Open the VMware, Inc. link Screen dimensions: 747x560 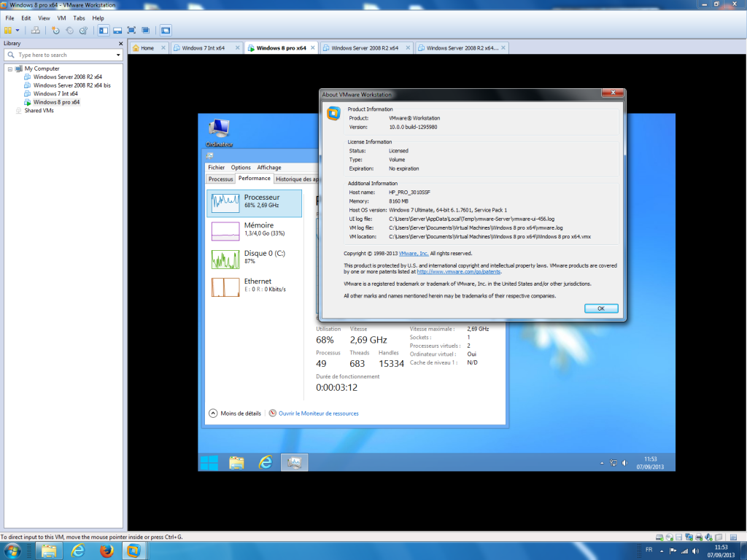[x=414, y=253]
